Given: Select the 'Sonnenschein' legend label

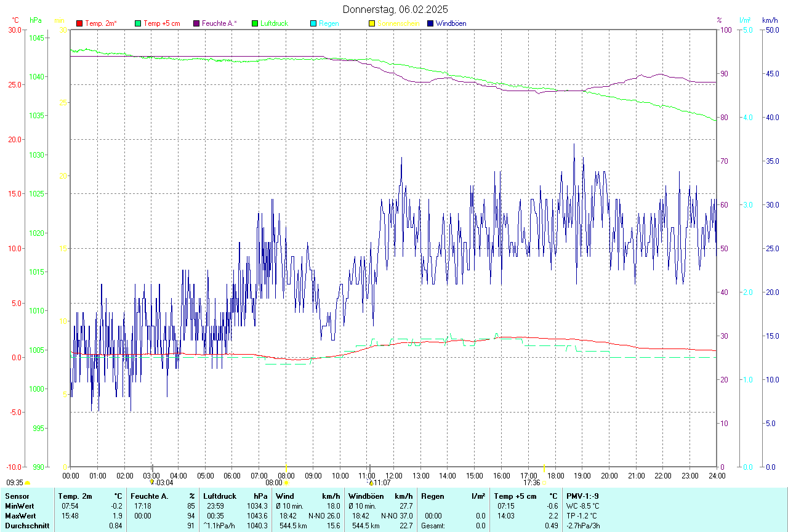Looking at the screenshot, I should (x=398, y=23).
